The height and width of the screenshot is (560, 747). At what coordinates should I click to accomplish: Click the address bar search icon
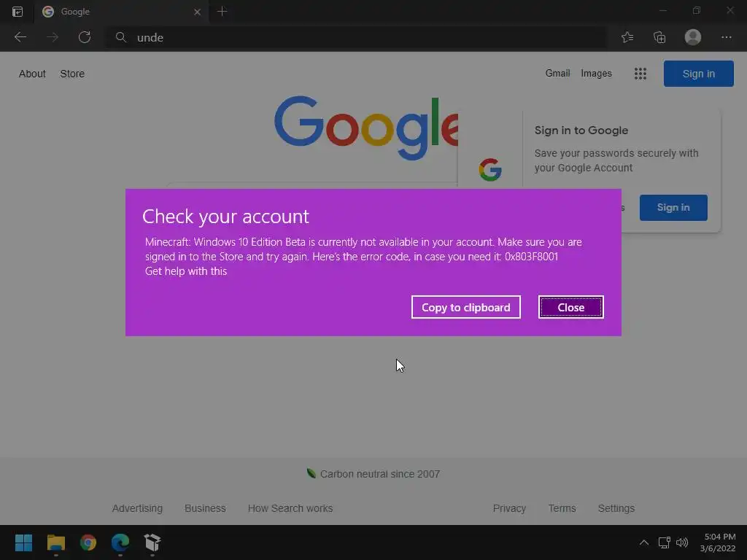click(121, 37)
